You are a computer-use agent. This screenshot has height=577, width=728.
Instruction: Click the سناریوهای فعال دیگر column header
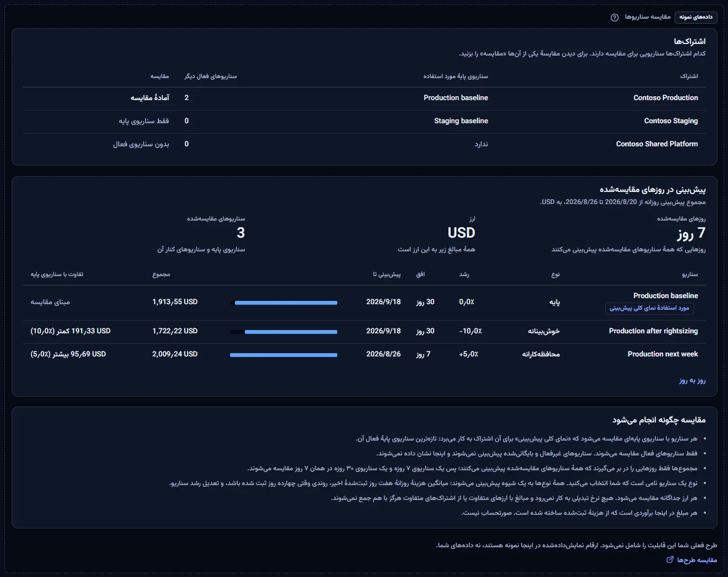[x=210, y=76]
